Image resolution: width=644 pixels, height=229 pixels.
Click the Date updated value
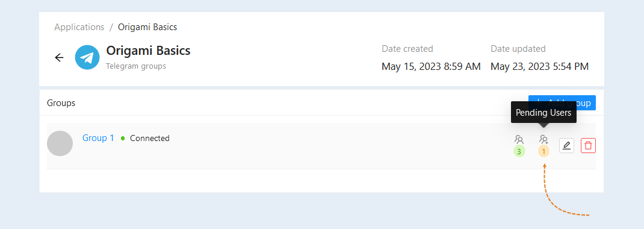(x=540, y=67)
